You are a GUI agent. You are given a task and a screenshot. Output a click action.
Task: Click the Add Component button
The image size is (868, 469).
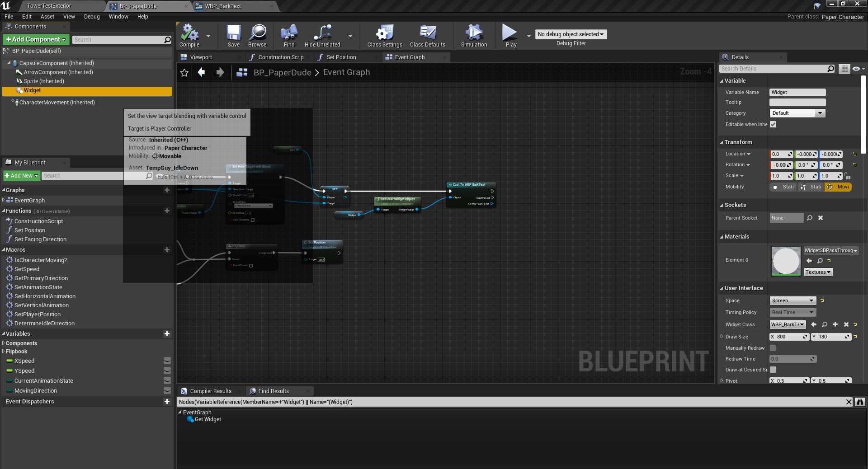tap(36, 40)
